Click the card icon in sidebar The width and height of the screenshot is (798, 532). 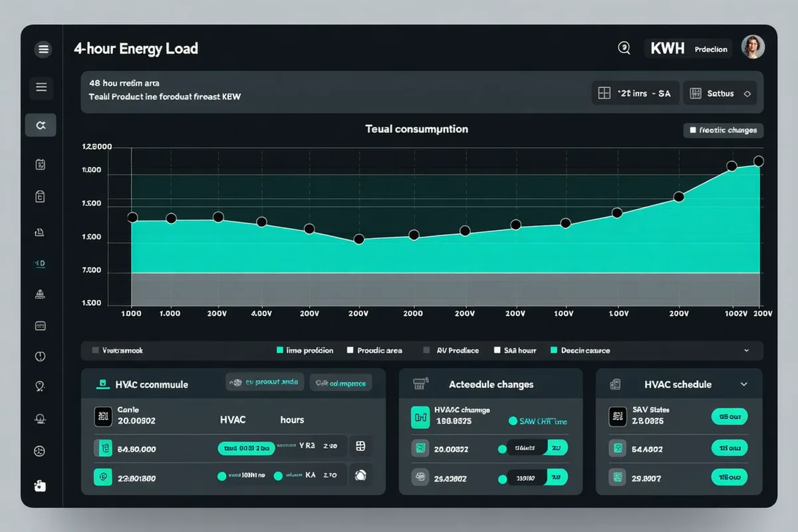click(40, 326)
